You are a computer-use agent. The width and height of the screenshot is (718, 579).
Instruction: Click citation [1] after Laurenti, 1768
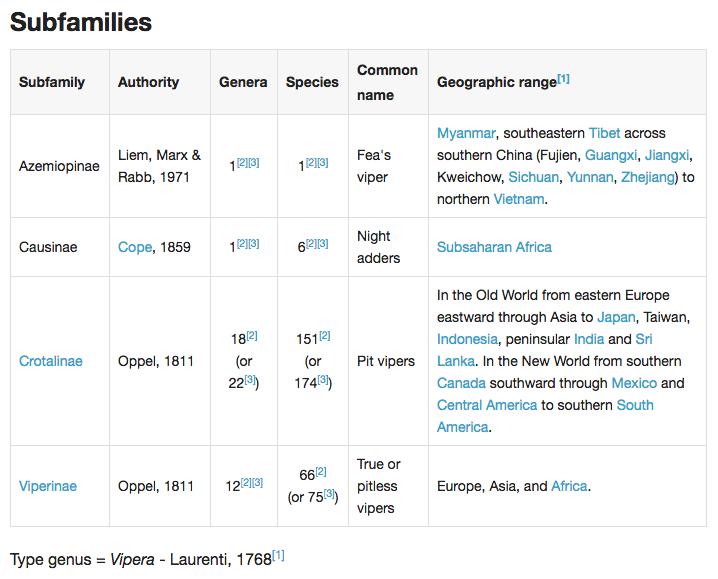[278, 556]
